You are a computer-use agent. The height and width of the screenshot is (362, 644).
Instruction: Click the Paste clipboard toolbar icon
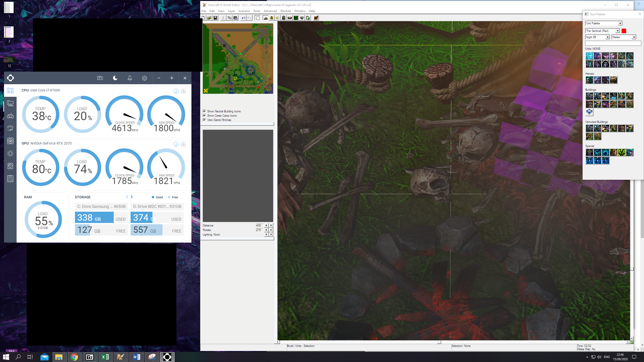coord(235,18)
